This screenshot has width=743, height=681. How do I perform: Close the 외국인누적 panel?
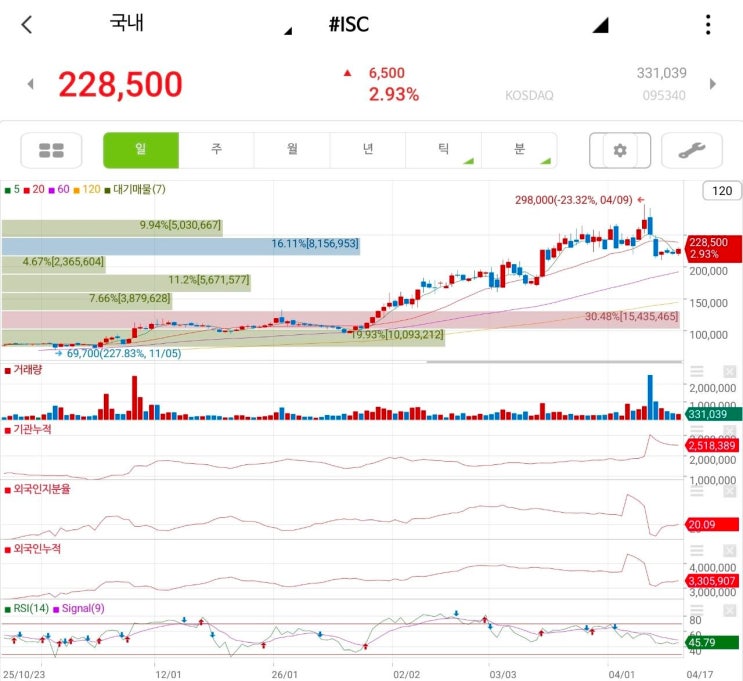[x=729, y=550]
